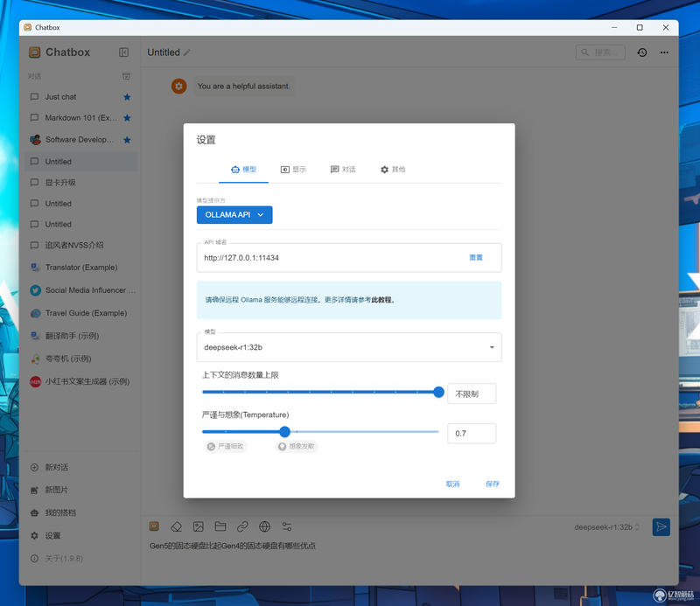Image resolution: width=700 pixels, height=606 pixels.
Task: Click the 0.7 temperature value box
Action: click(x=472, y=434)
